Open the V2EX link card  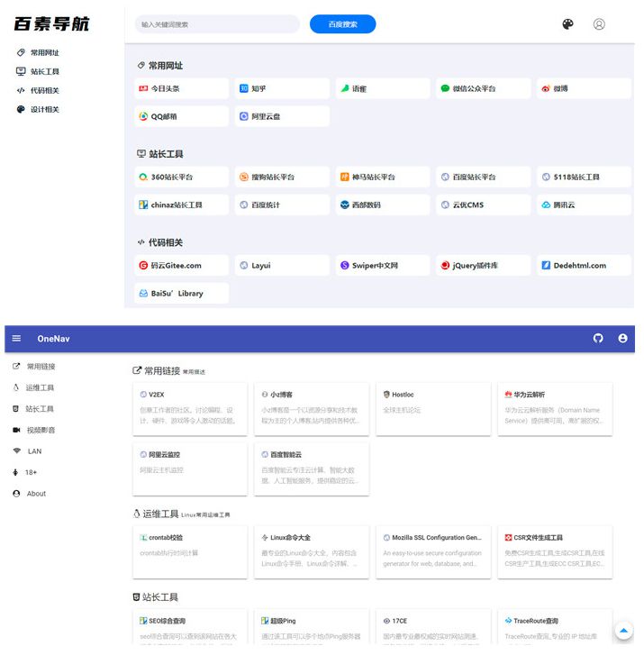189,408
